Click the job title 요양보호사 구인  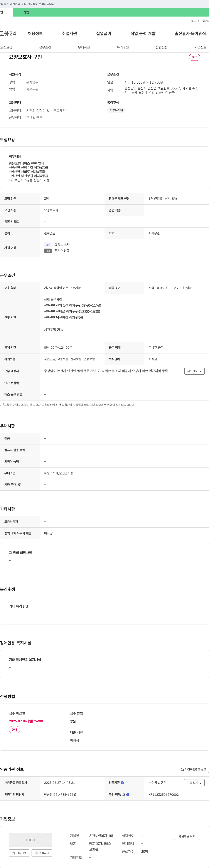tap(25, 57)
